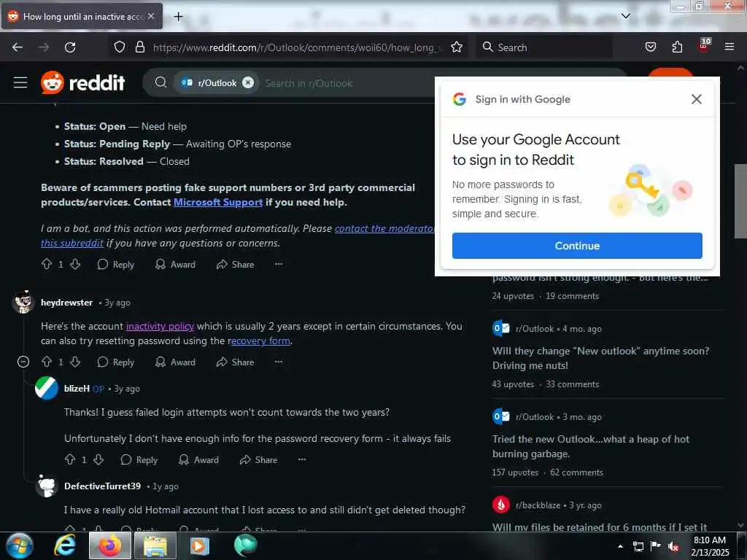747x560 pixels.
Task: Click the uBlock extension icon showing 10
Action: pyautogui.click(x=704, y=46)
